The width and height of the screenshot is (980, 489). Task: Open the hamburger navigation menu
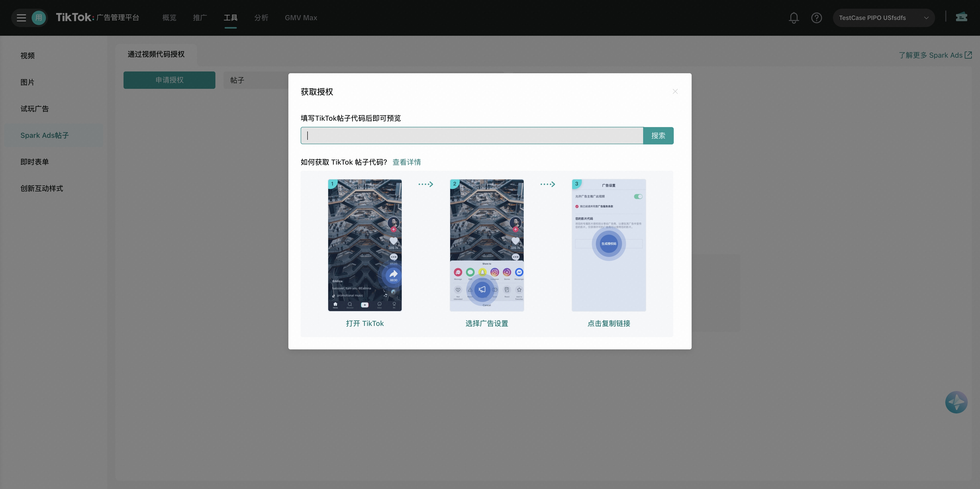coord(21,18)
